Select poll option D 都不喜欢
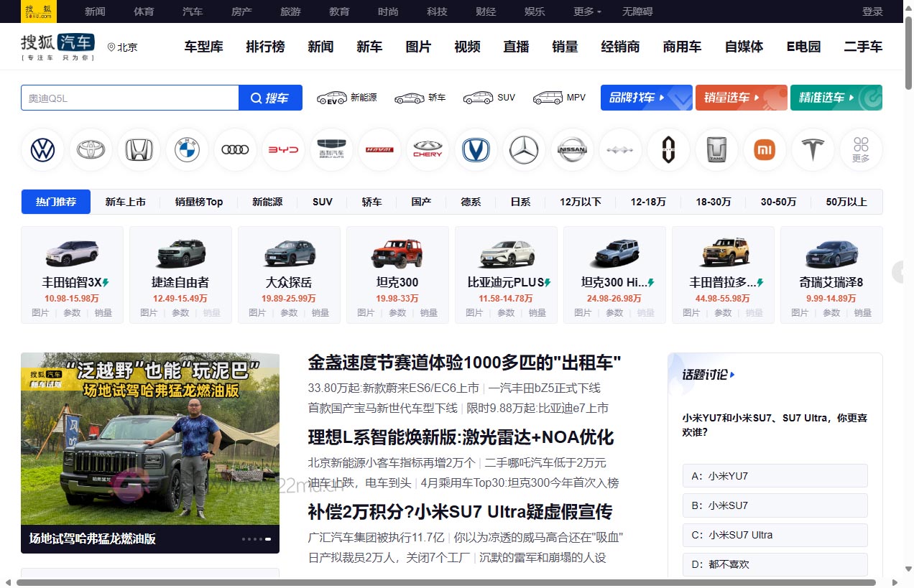Screen dimensions: 914x588 [x=775, y=564]
